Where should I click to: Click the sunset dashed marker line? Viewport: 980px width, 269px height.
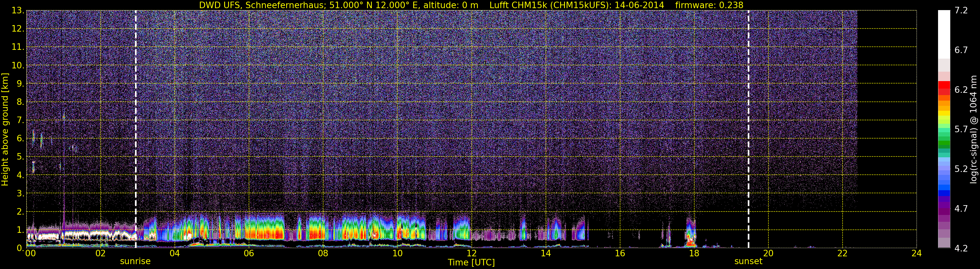click(x=748, y=129)
